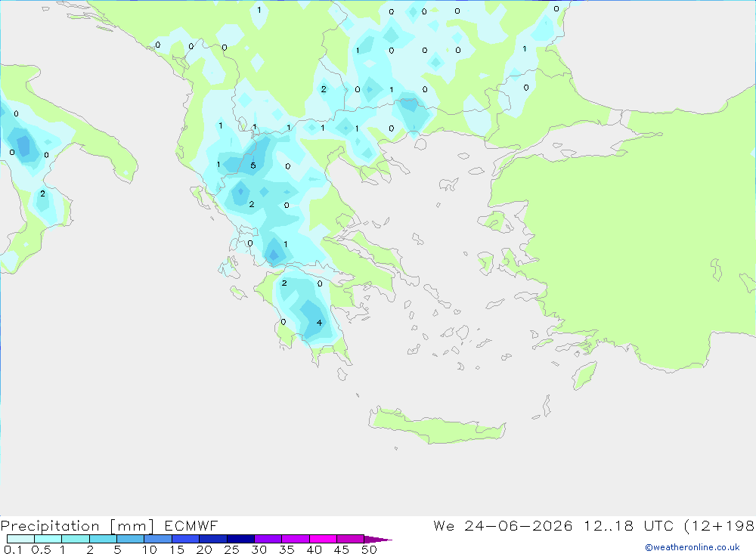Viewport: 756px width, 554px height.
Task: Click the 'We 24-06-2026' date text
Action: (x=503, y=525)
